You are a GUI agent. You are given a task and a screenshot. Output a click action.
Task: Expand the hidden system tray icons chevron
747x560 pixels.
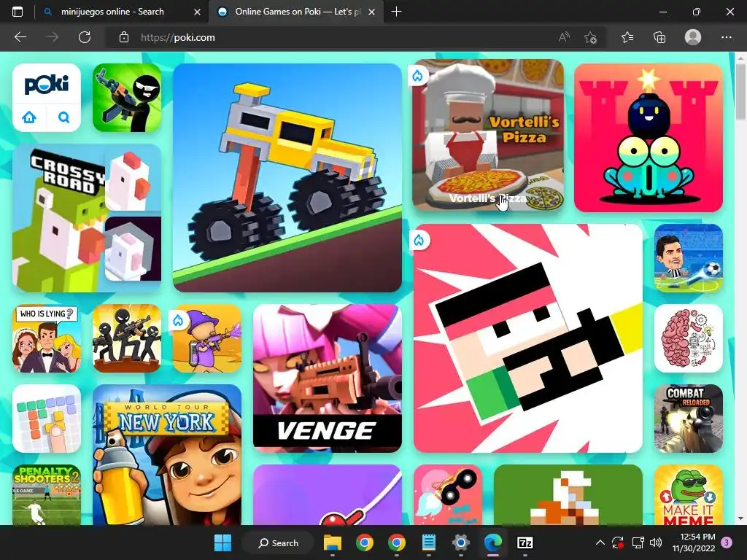(600, 542)
